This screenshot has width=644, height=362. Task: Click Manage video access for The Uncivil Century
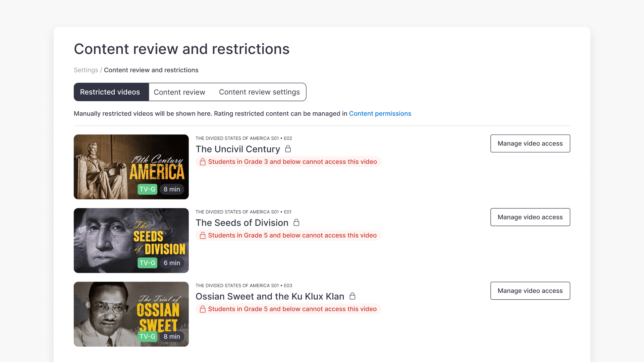click(x=530, y=143)
